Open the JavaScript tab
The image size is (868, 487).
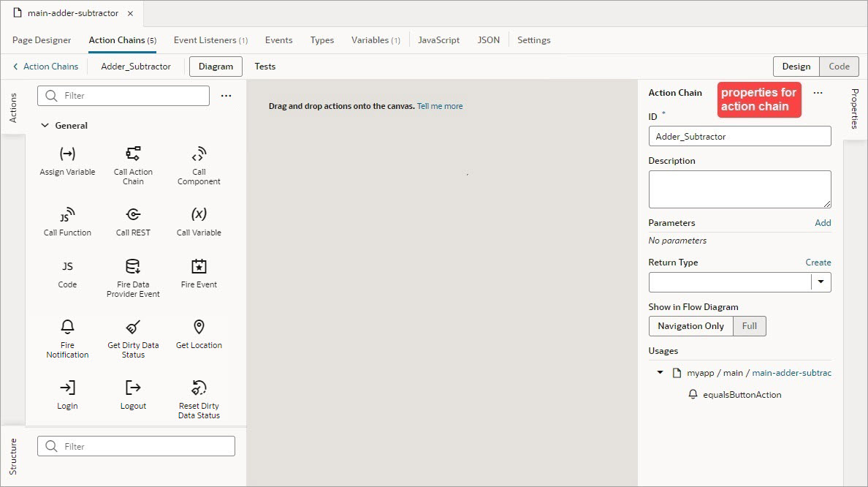(x=438, y=40)
